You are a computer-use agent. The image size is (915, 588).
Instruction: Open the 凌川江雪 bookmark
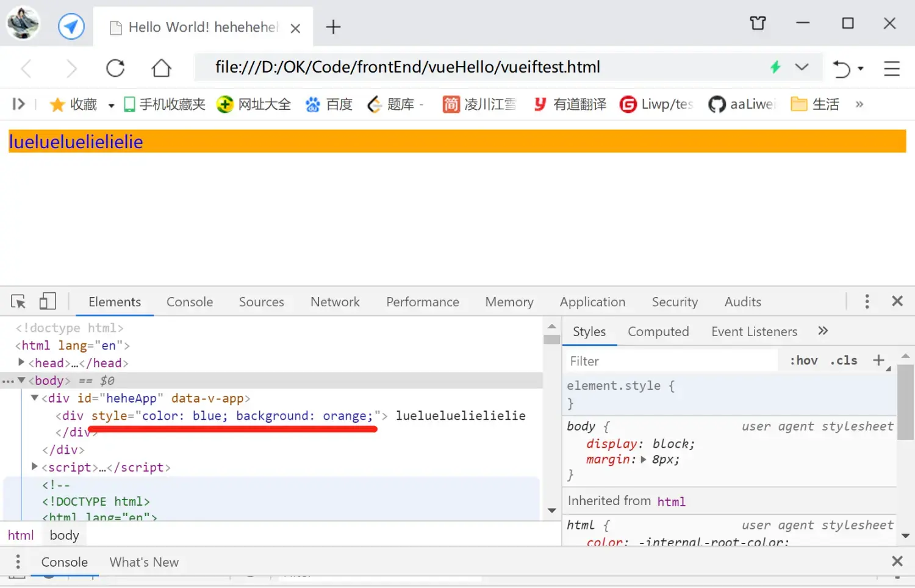479,104
